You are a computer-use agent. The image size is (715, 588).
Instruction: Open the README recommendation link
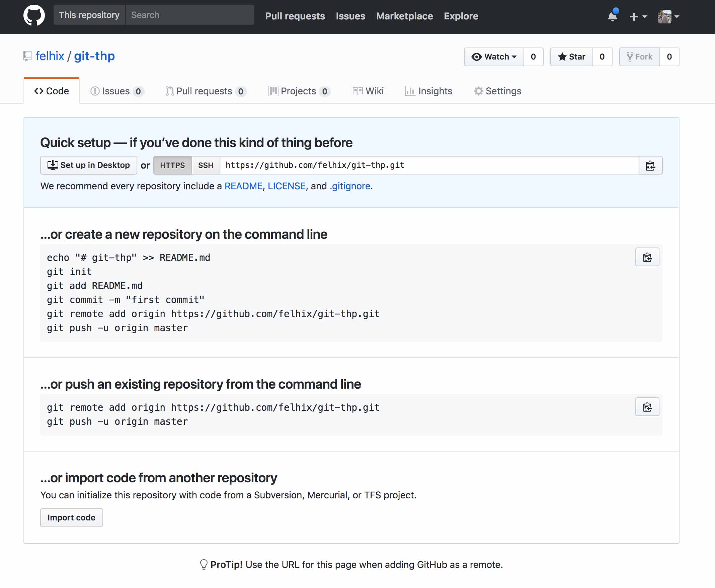243,186
